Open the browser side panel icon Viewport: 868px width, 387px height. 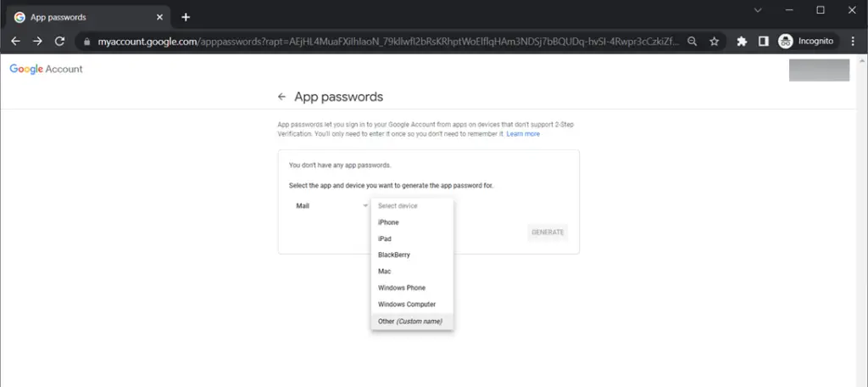(764, 42)
